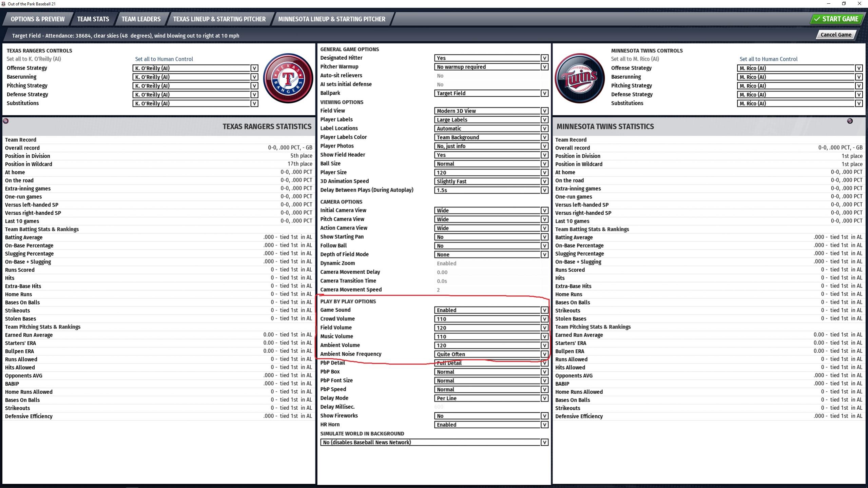Switch to the TEAM STATS tab
This screenshot has height=488, width=868.
point(93,19)
